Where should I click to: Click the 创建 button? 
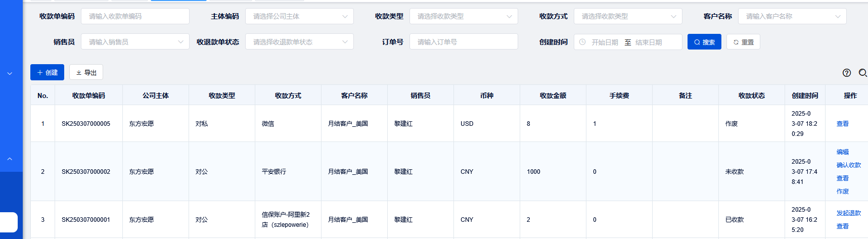[x=47, y=72]
